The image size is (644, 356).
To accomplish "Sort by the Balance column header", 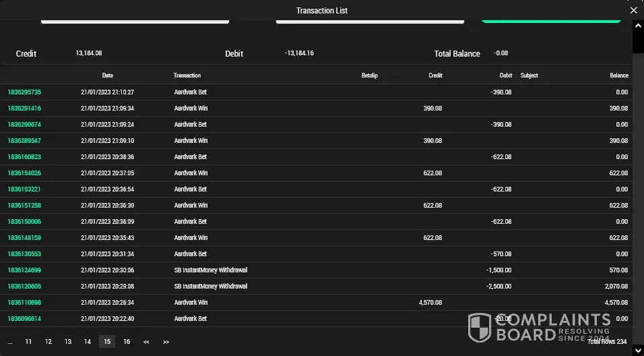I will tap(618, 76).
